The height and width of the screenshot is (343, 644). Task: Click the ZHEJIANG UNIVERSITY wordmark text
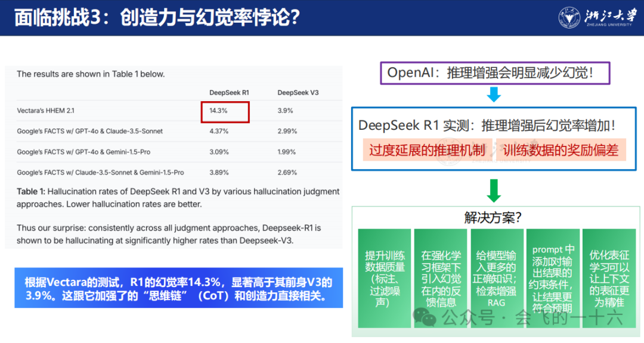click(609, 25)
